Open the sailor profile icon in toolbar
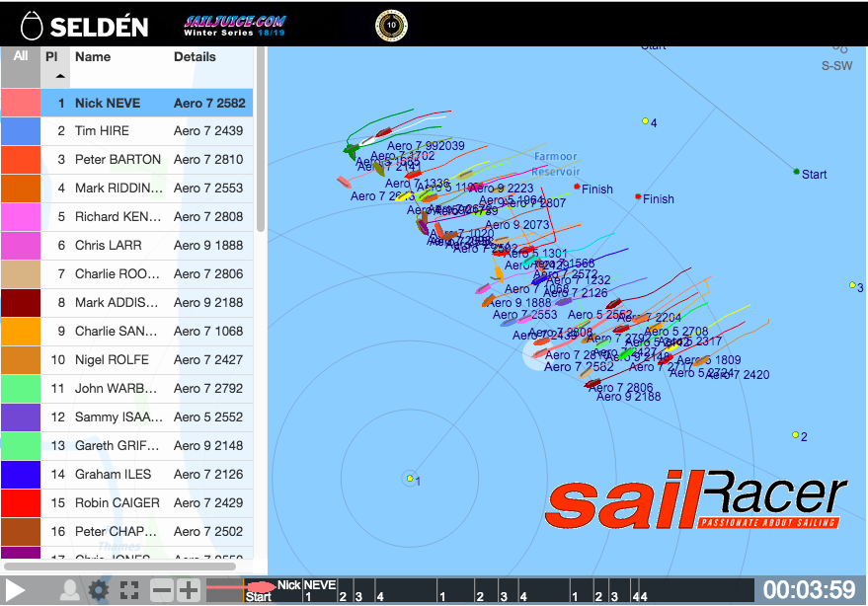Image resolution: width=868 pixels, height=606 pixels. tap(70, 590)
